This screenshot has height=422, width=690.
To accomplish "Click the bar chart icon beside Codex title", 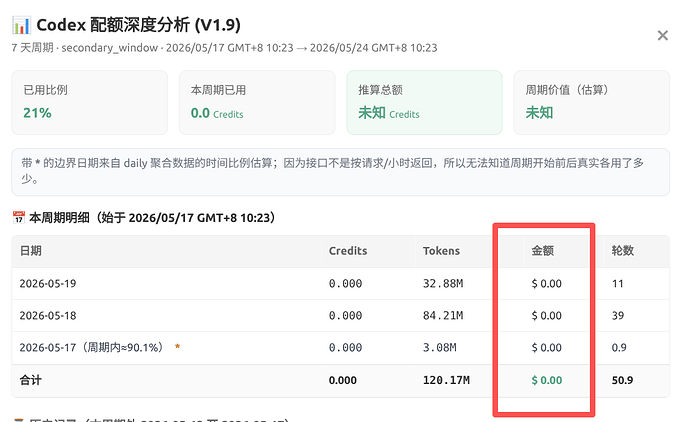I will coord(21,26).
